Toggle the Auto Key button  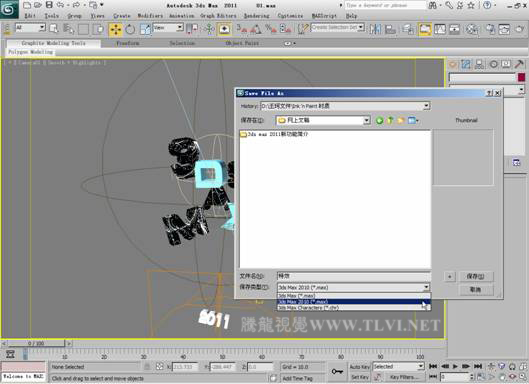coord(360,366)
